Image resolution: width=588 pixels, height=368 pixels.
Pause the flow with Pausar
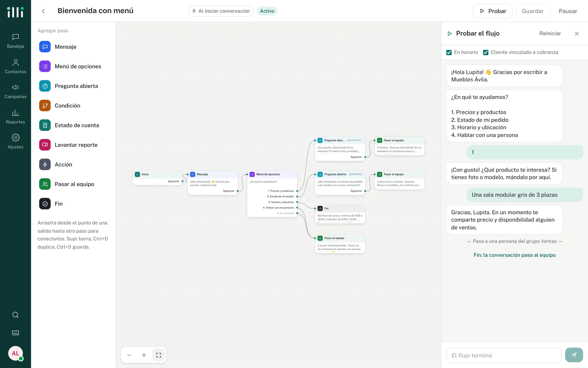coord(568,11)
